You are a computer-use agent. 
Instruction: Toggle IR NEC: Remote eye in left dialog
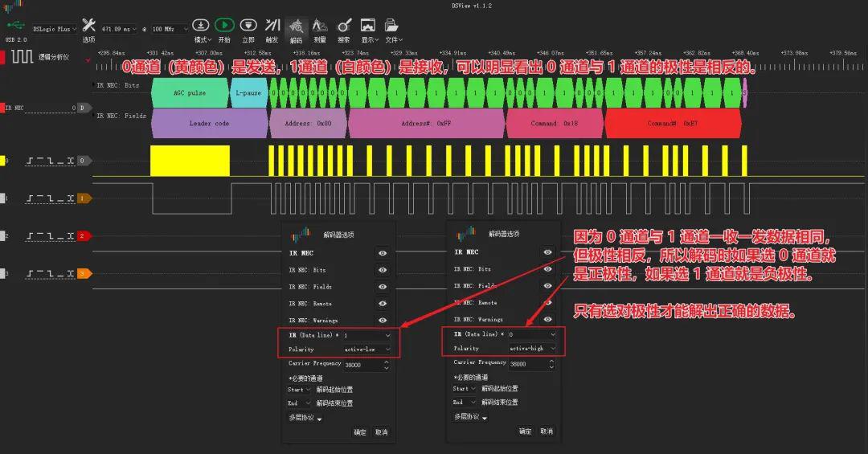383,304
